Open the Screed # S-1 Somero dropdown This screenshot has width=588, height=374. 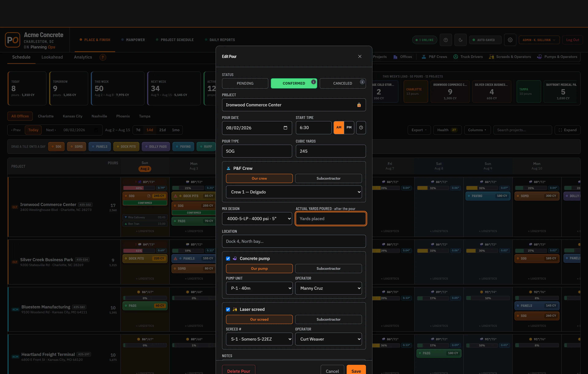pos(259,339)
